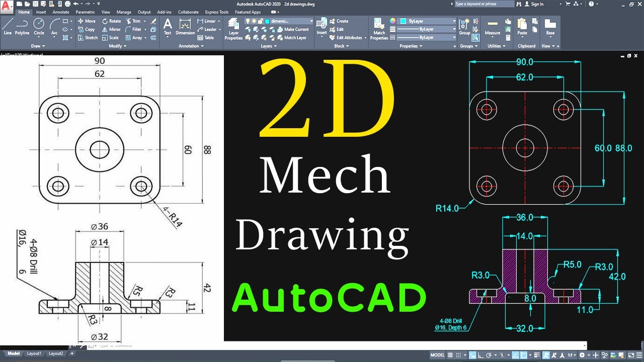Select the Fillet tool
The image size is (644, 362).
point(133,29)
